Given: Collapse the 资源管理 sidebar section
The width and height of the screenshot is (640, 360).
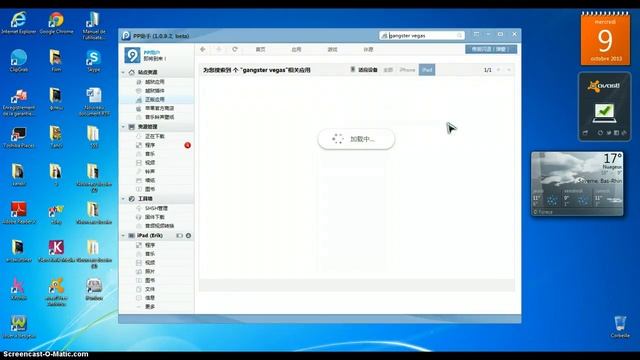Looking at the screenshot, I should [x=123, y=127].
